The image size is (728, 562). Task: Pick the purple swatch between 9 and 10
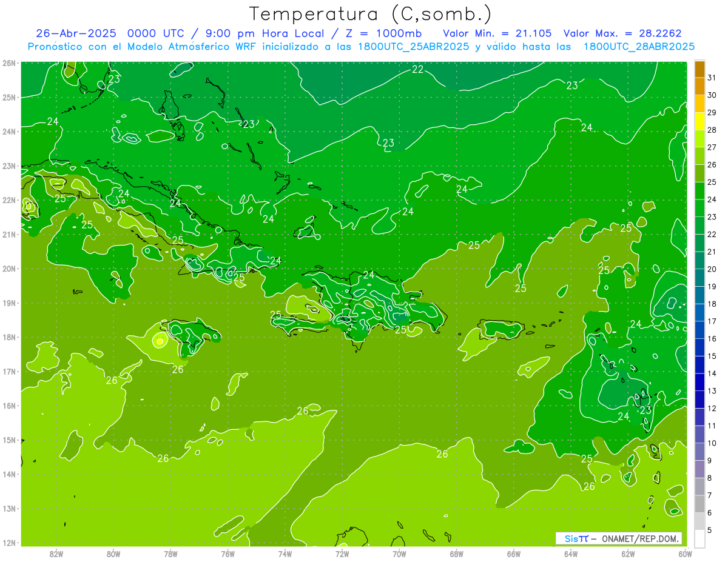click(x=699, y=452)
